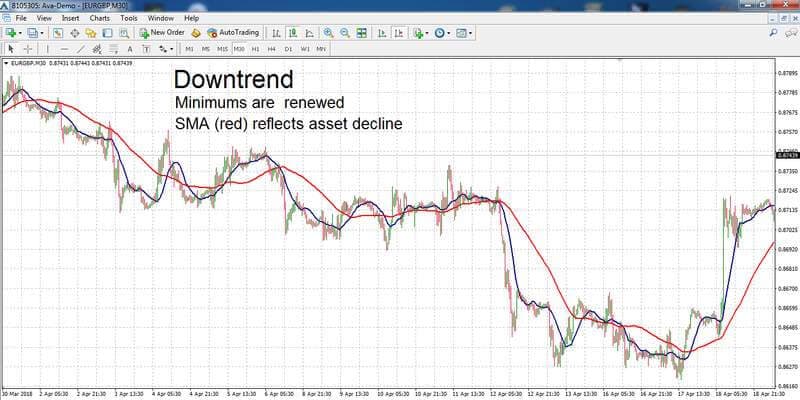Expand the Templates dropdown arrow

pos(470,33)
